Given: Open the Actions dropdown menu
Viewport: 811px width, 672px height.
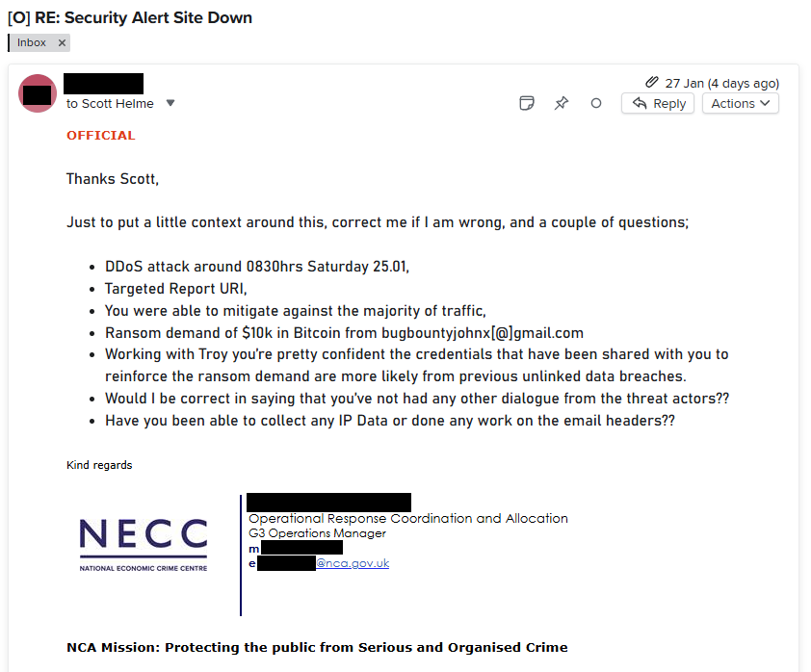Looking at the screenshot, I should (740, 103).
